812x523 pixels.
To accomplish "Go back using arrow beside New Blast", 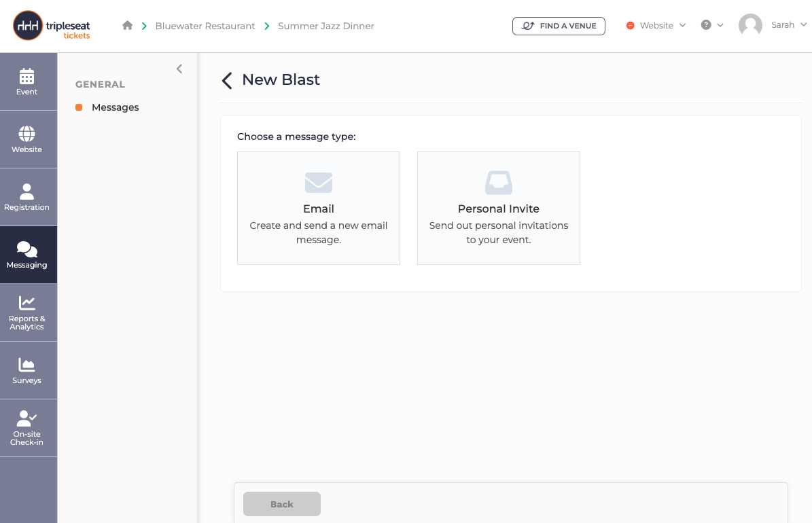I will click(x=227, y=80).
